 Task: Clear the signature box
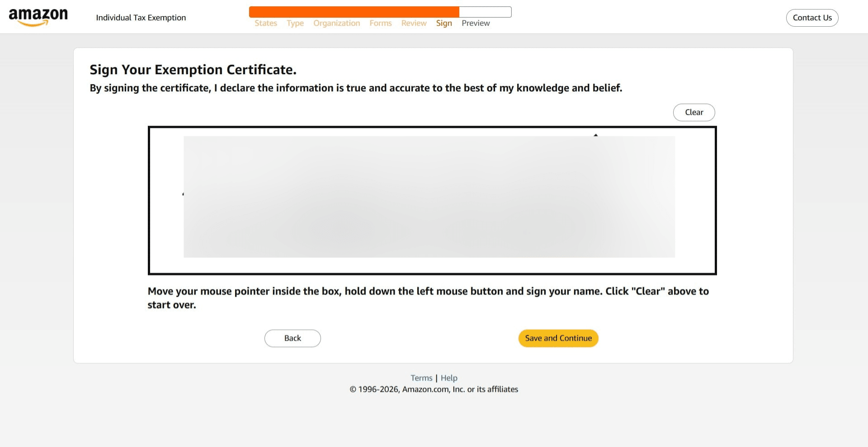click(x=693, y=112)
